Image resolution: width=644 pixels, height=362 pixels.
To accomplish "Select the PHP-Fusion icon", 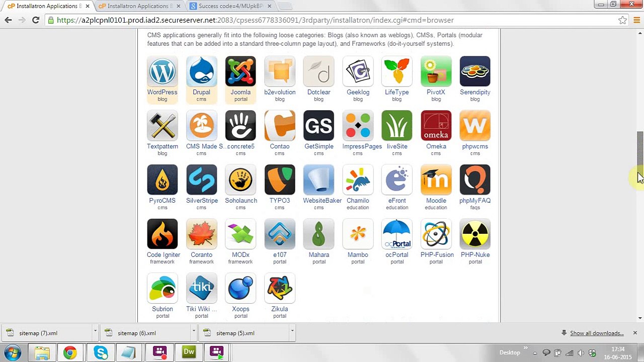I will (x=436, y=234).
